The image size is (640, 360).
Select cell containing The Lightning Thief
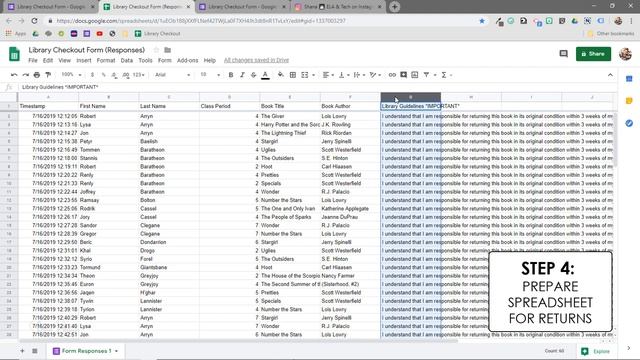coord(290,133)
